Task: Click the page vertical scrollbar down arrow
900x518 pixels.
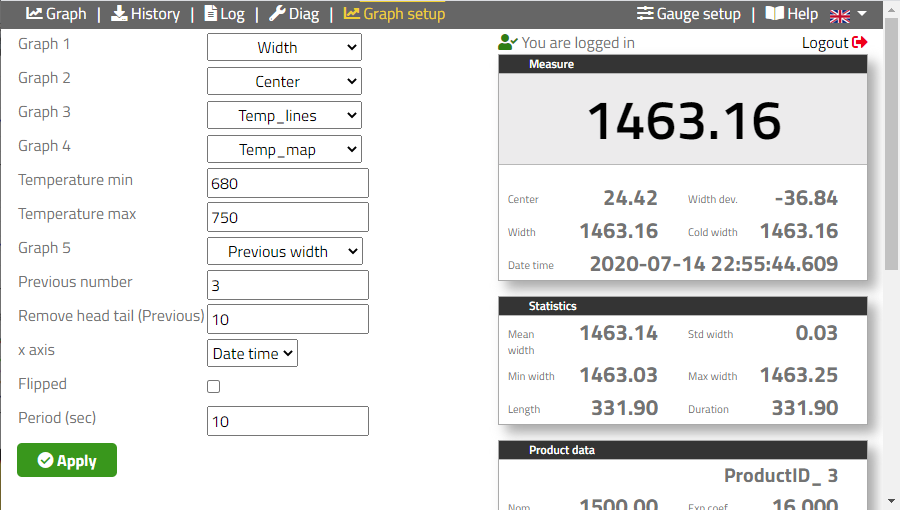Action: click(891, 500)
